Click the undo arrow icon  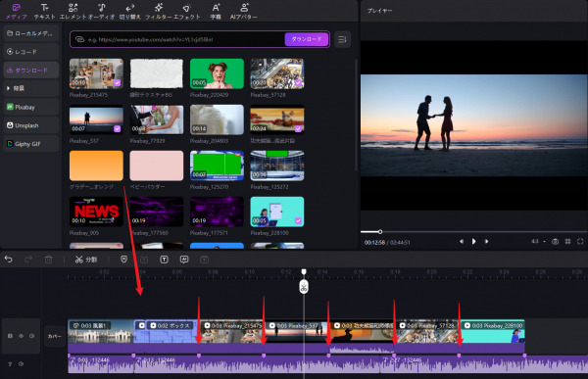click(x=9, y=260)
